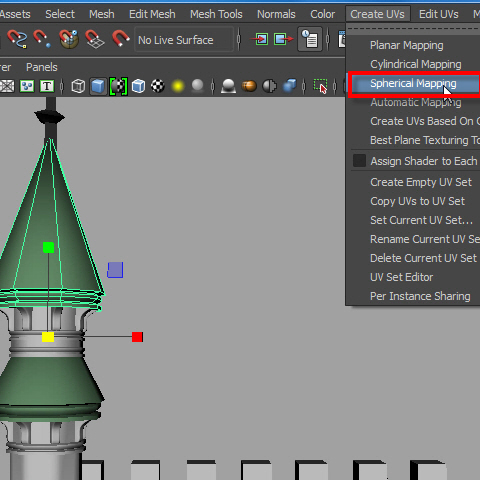Toggle the construction history icon
480x480 pixels.
click(310, 39)
